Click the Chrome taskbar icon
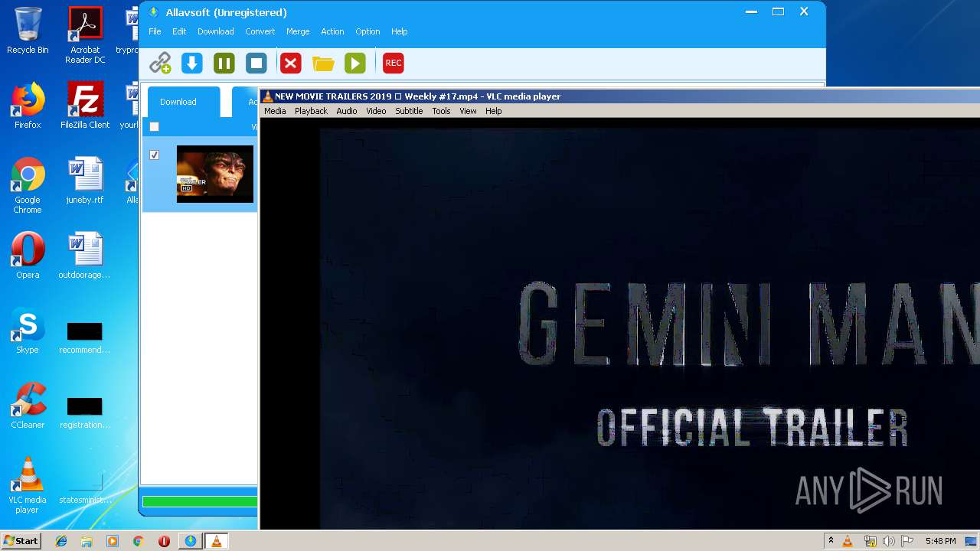This screenshot has width=980, height=551. (138, 541)
